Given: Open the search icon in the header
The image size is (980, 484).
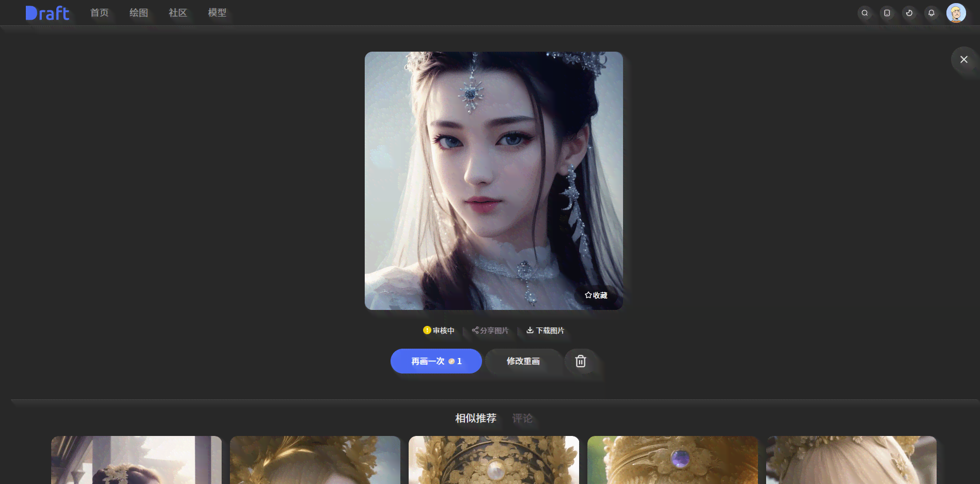Looking at the screenshot, I should (x=864, y=13).
